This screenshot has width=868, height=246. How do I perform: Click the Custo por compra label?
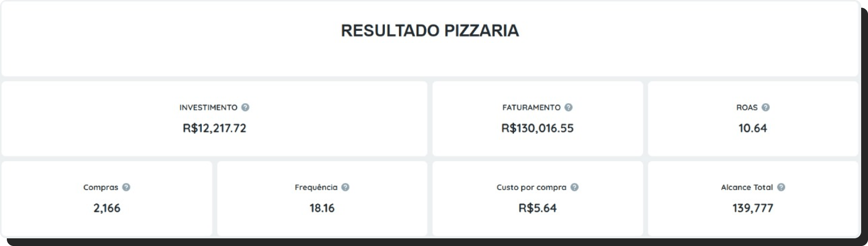[531, 187]
